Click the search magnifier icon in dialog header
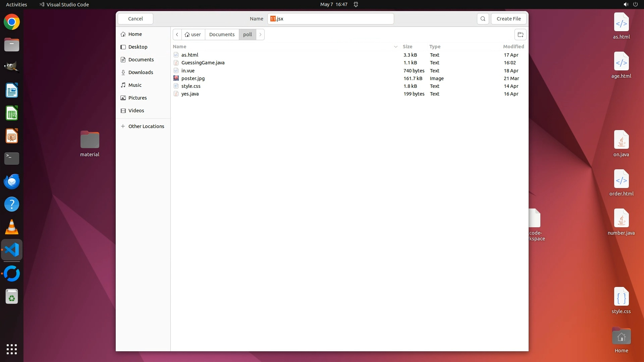 (483, 19)
